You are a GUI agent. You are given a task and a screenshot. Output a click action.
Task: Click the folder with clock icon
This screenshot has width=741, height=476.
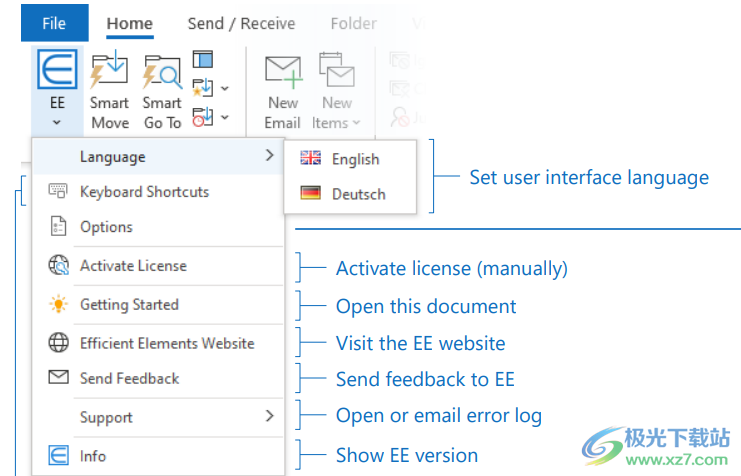[203, 117]
